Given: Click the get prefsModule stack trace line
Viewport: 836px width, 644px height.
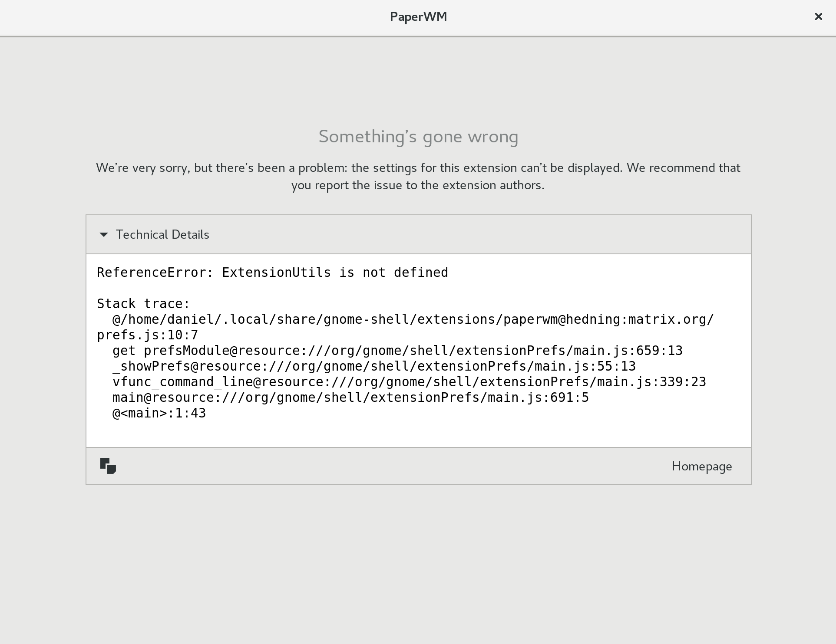Looking at the screenshot, I should (397, 350).
